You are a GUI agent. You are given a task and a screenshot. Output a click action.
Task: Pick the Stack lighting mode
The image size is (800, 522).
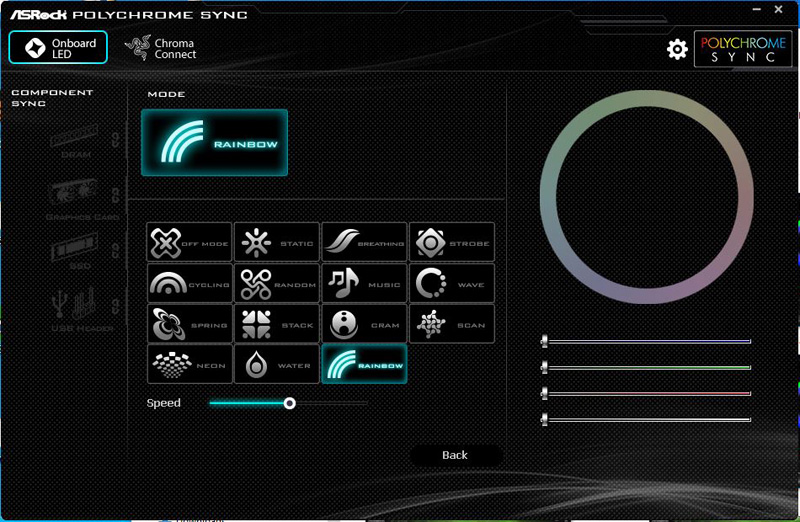click(277, 324)
